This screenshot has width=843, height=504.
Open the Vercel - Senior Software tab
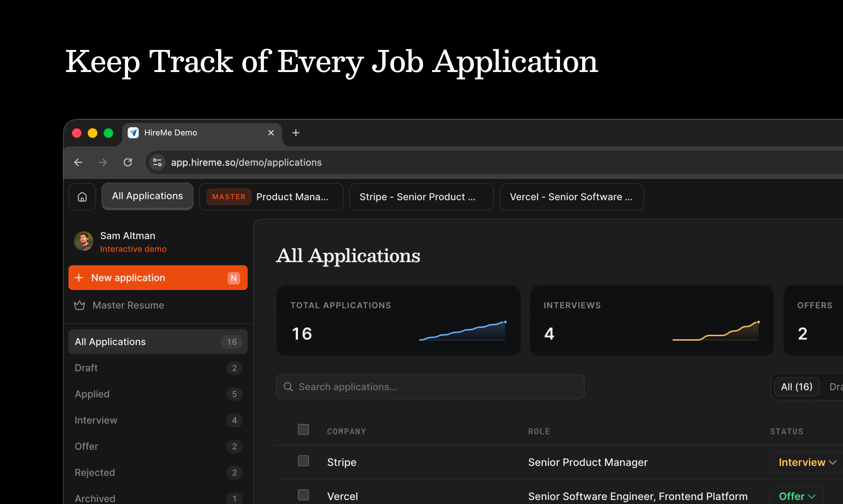(572, 197)
